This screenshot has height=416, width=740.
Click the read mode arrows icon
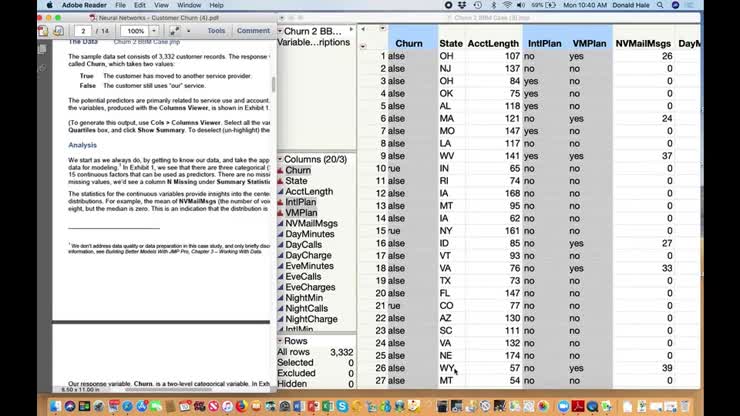coord(174,31)
